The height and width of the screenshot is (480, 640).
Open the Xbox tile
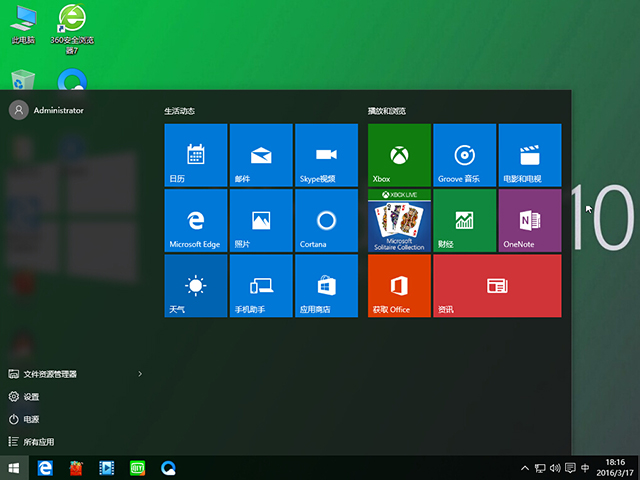(x=399, y=155)
